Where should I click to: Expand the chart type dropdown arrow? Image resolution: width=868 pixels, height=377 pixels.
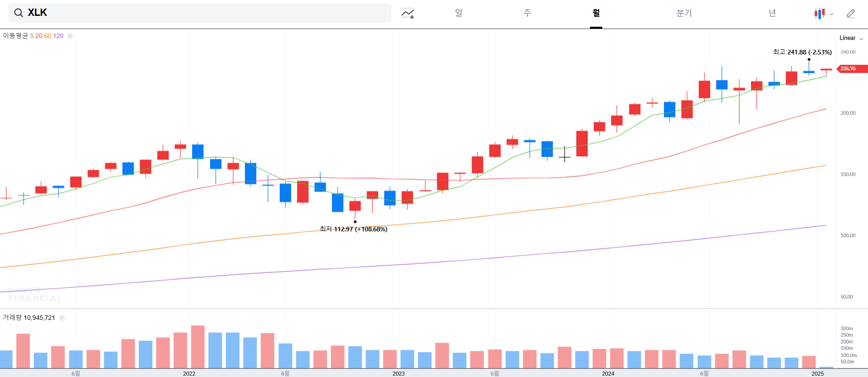pyautogui.click(x=831, y=14)
